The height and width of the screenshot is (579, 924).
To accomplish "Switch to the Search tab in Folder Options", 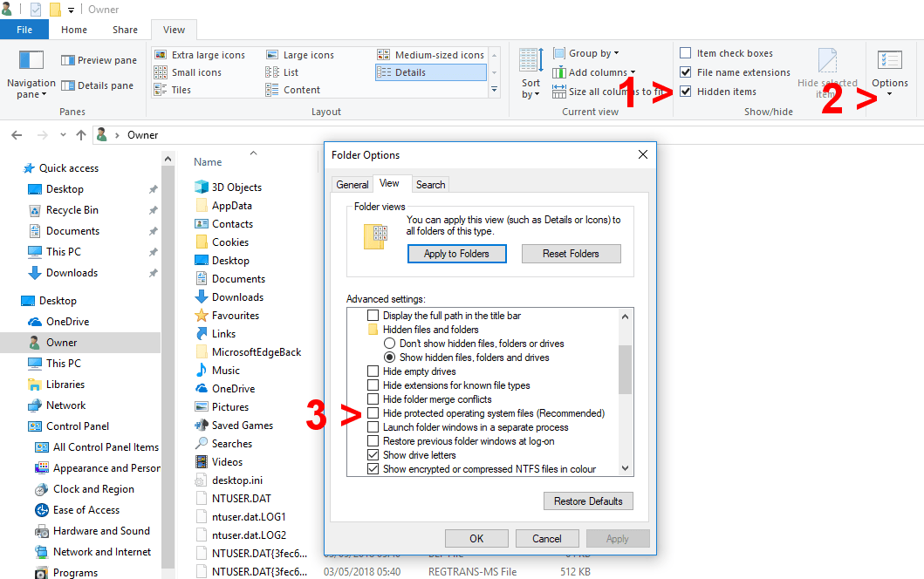I will [x=430, y=184].
